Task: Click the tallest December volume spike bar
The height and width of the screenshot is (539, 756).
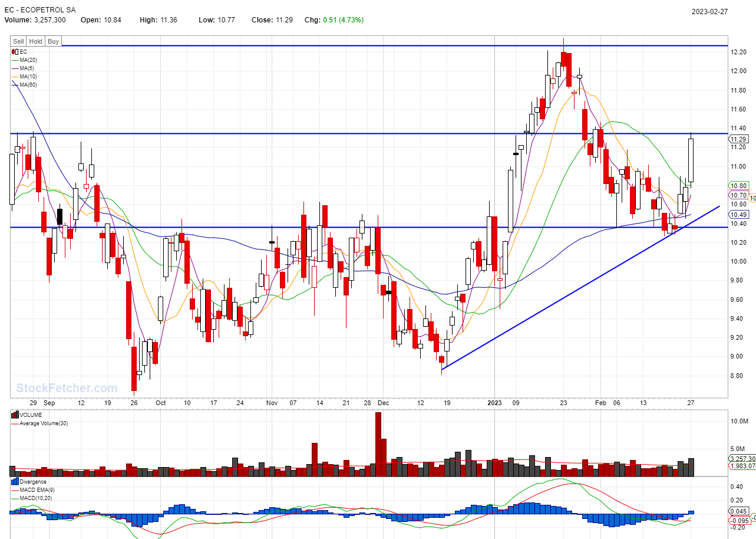Action: point(378,444)
